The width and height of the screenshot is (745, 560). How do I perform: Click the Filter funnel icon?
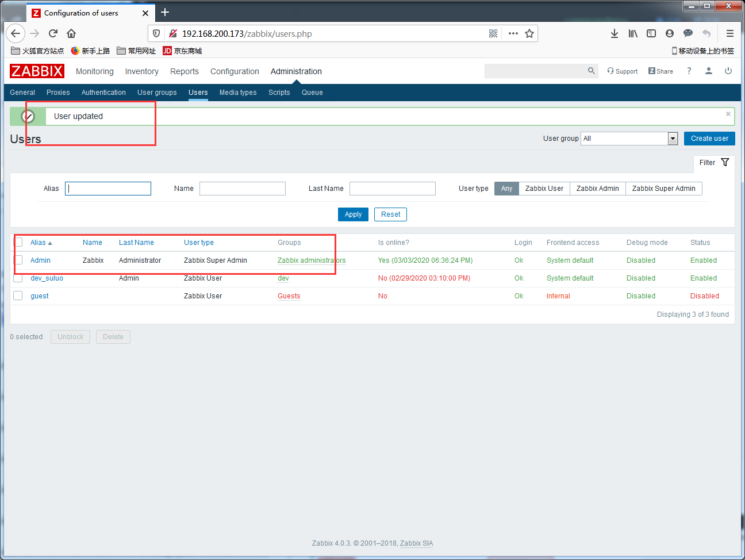(x=725, y=162)
